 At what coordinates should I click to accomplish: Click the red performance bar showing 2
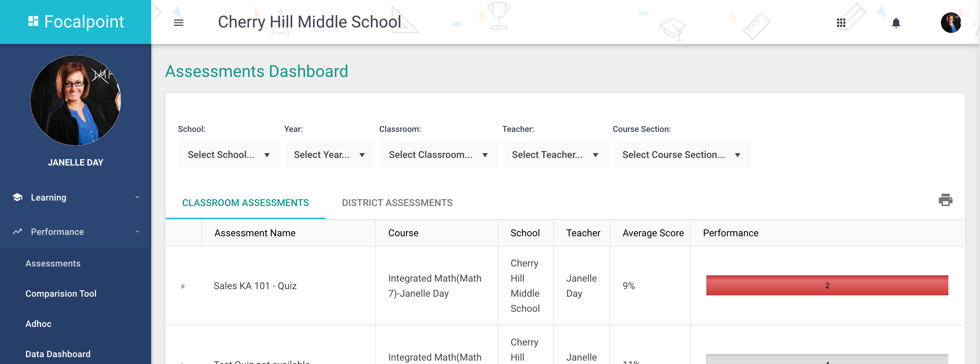tap(827, 285)
